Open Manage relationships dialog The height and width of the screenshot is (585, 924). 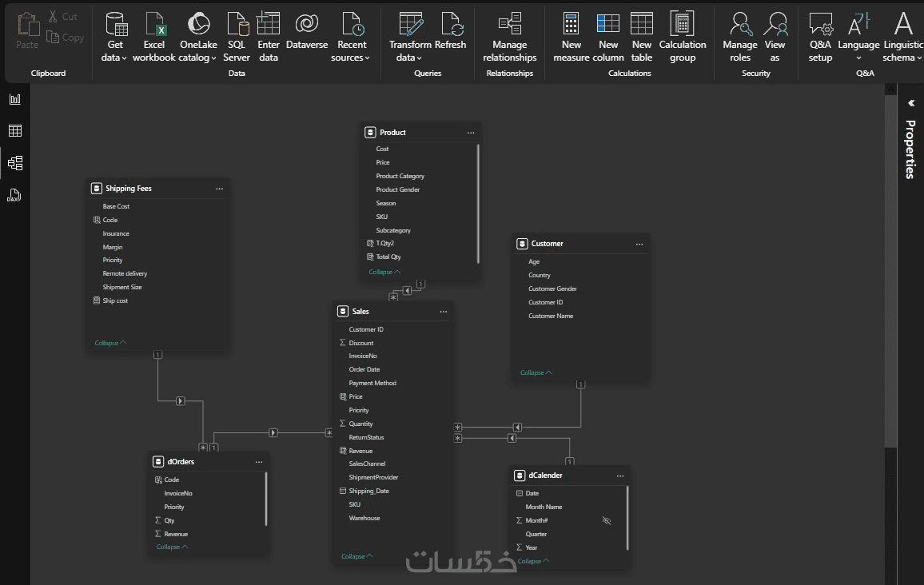click(510, 37)
